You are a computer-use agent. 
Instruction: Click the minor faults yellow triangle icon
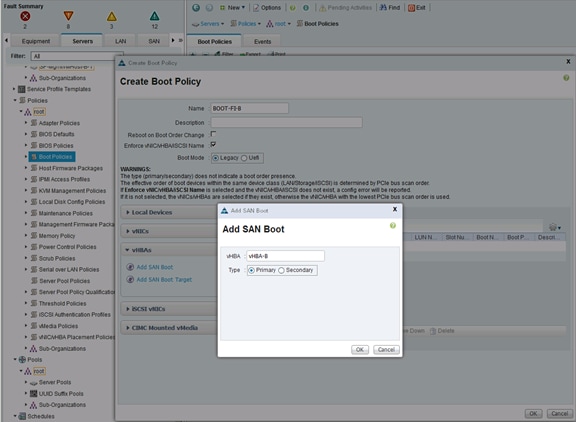pyautogui.click(x=112, y=16)
